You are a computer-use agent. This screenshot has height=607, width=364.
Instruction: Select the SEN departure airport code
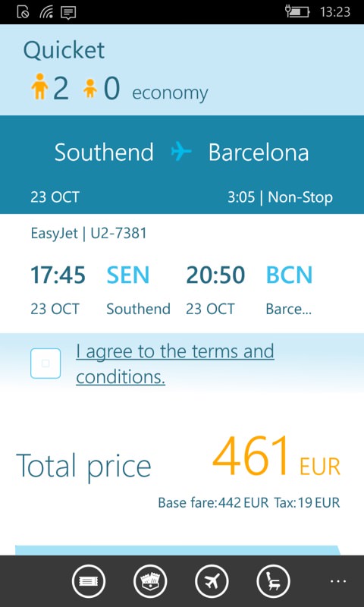coord(127,275)
